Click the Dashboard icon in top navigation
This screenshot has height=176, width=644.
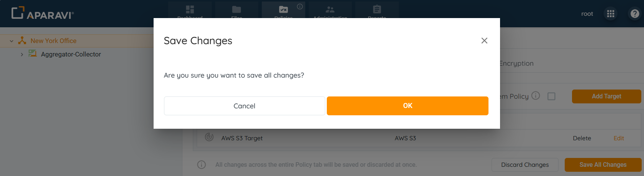coord(190,10)
